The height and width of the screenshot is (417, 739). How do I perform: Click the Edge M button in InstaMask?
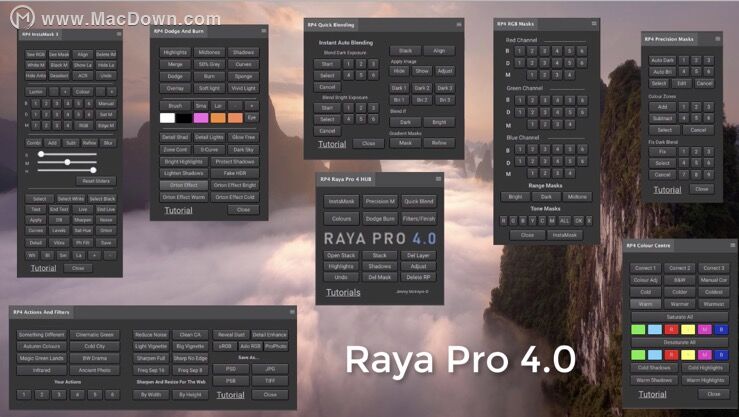(106, 126)
